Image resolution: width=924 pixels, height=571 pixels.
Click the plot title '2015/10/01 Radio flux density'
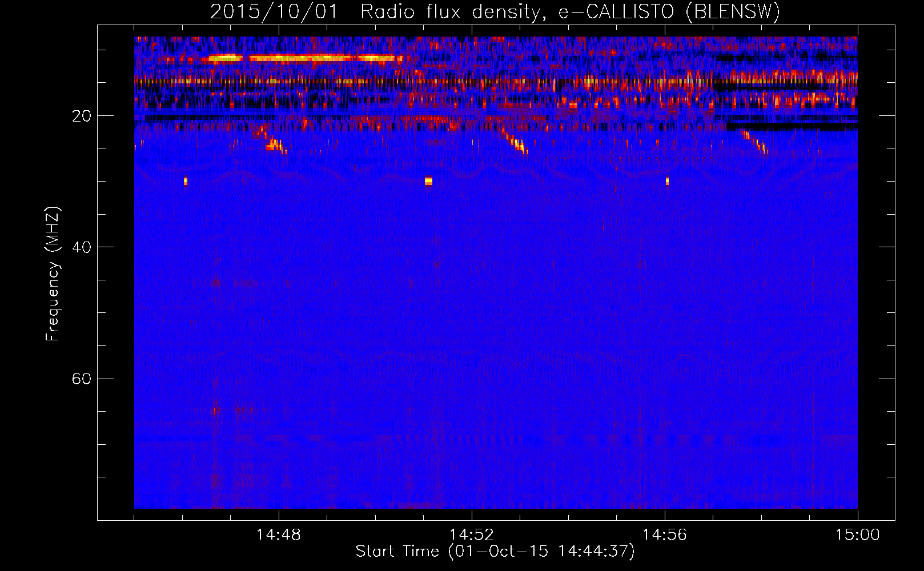(x=495, y=11)
